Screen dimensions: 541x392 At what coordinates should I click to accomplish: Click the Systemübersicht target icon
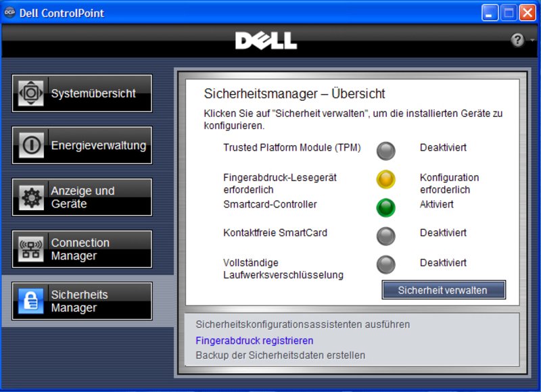coord(30,93)
